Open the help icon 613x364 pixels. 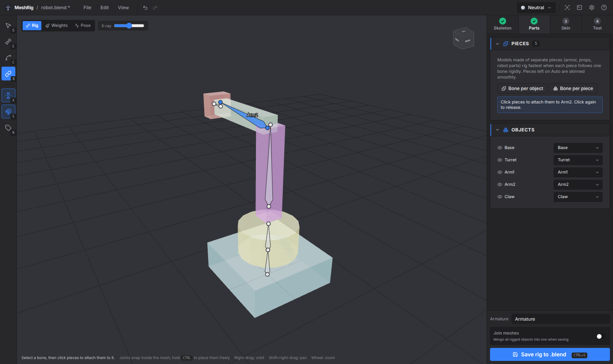pyautogui.click(x=604, y=8)
